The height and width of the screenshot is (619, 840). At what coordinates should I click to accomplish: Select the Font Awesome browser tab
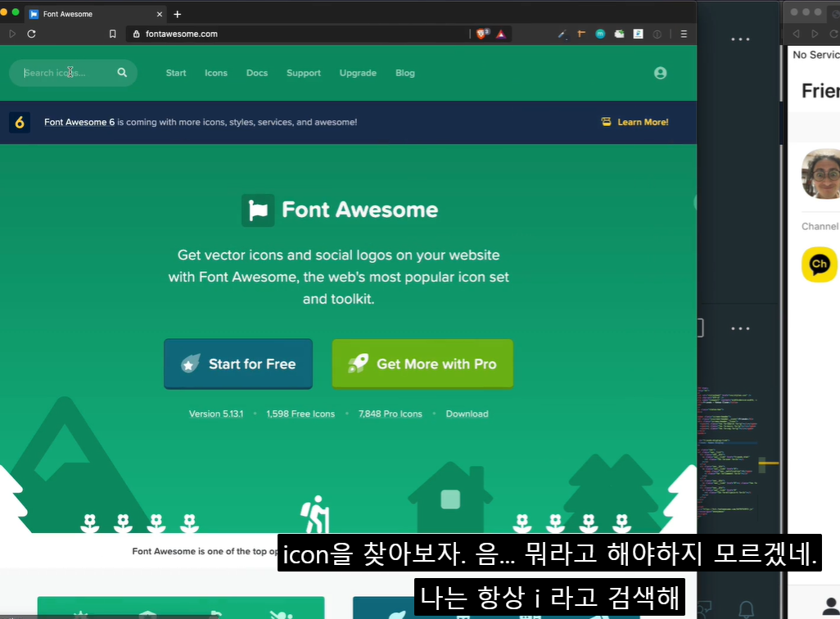pos(97,14)
